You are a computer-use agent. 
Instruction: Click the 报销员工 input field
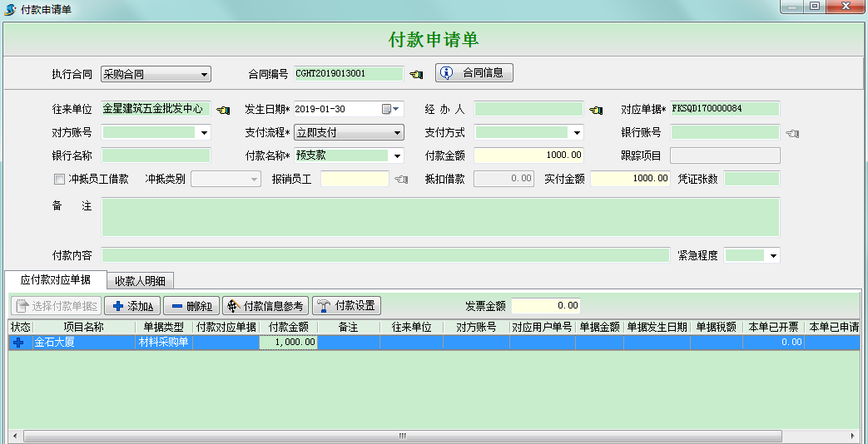pyautogui.click(x=355, y=179)
